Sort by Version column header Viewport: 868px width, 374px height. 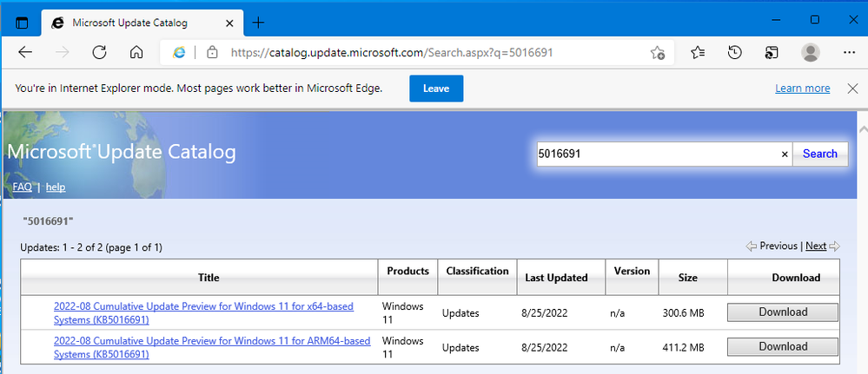pyautogui.click(x=633, y=271)
